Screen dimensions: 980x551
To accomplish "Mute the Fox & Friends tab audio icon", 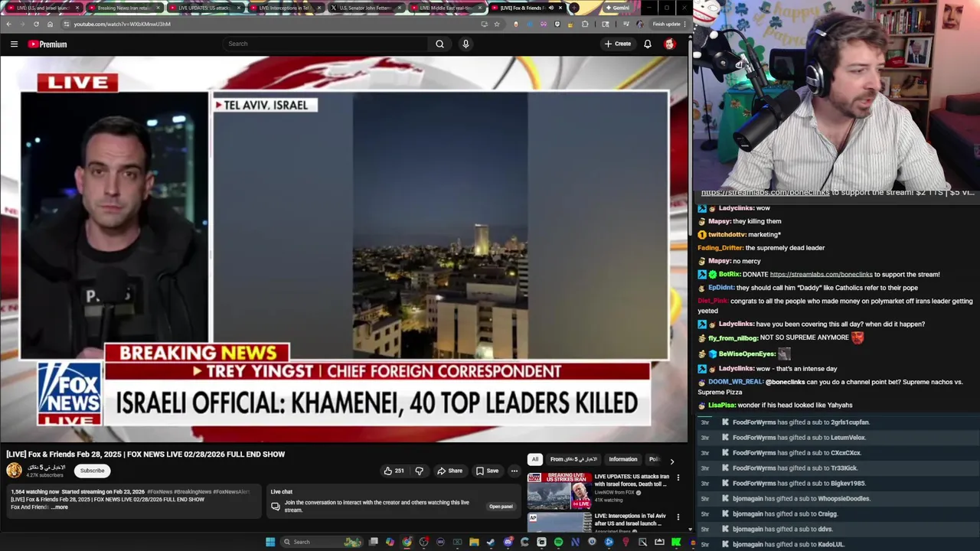I will pyautogui.click(x=550, y=8).
